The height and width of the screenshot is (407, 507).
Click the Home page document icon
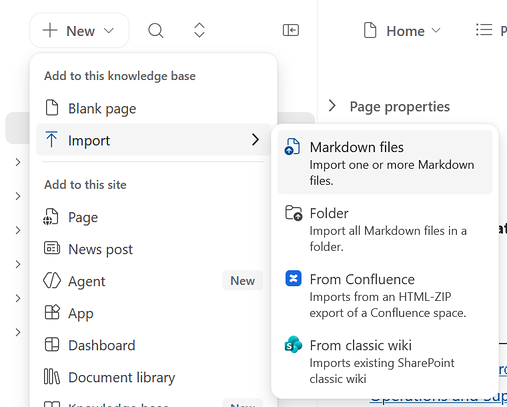tap(370, 30)
